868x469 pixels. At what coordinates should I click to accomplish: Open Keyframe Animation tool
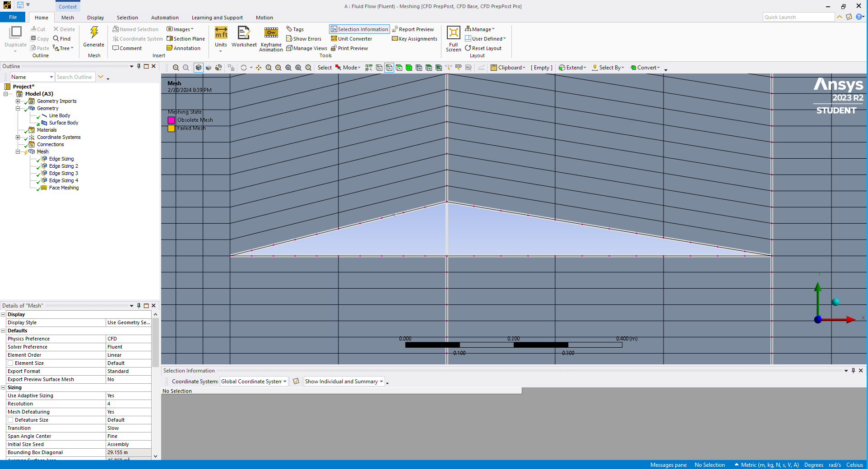[x=271, y=33]
